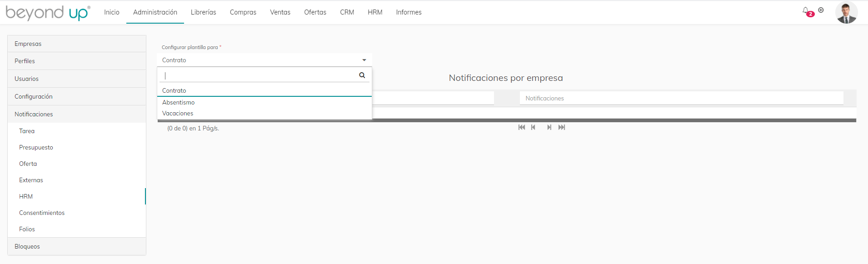This screenshot has width=868, height=264.
Task: Click the Notificaciones filter input field
Action: point(681,98)
